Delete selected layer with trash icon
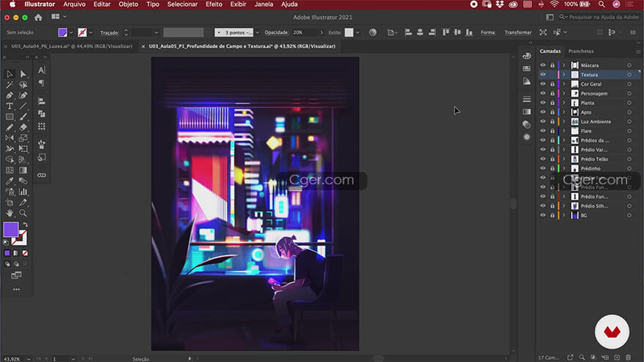 628,358
